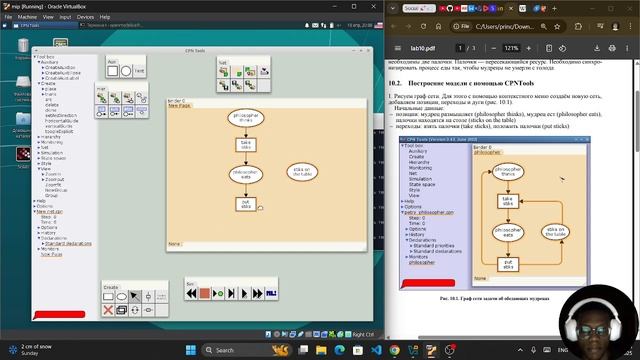The image size is (640, 360).
Task: Expand the Style tree node
Action: coord(39,163)
